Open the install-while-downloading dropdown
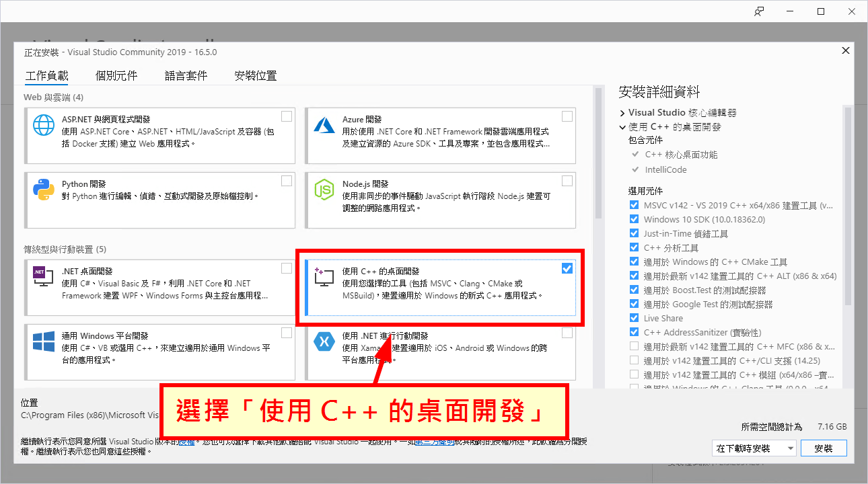 (x=754, y=448)
